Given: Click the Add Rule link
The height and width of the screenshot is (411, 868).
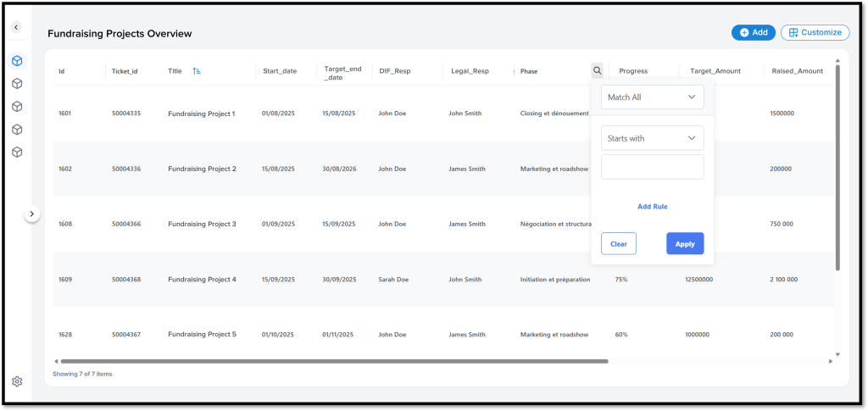Looking at the screenshot, I should [652, 206].
